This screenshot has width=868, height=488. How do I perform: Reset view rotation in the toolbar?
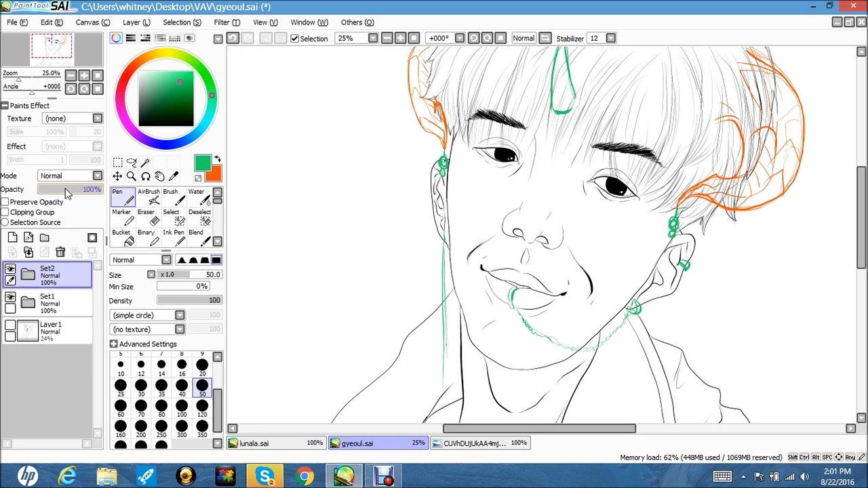click(500, 38)
